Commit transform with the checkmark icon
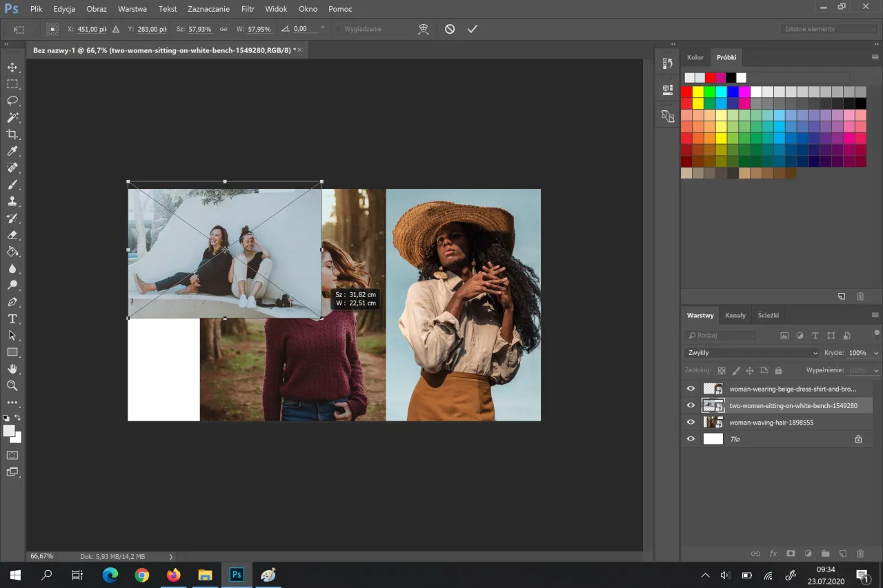This screenshot has width=883, height=588. [x=473, y=29]
